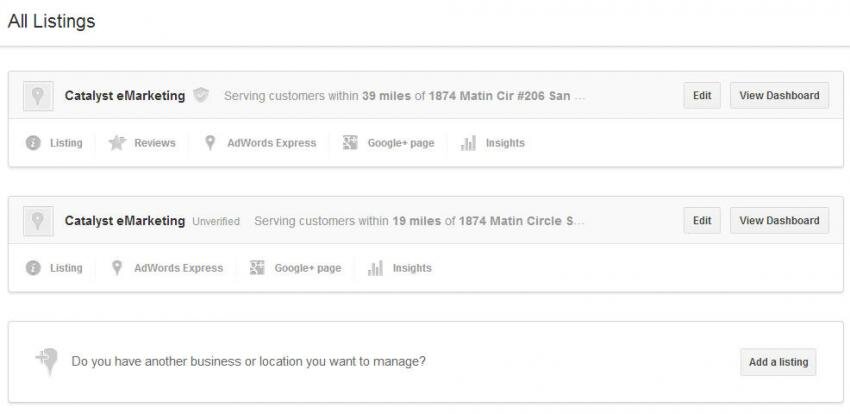The height and width of the screenshot is (414, 850).
Task: Click Insights bar chart icon in Unverified listing
Action: [375, 268]
